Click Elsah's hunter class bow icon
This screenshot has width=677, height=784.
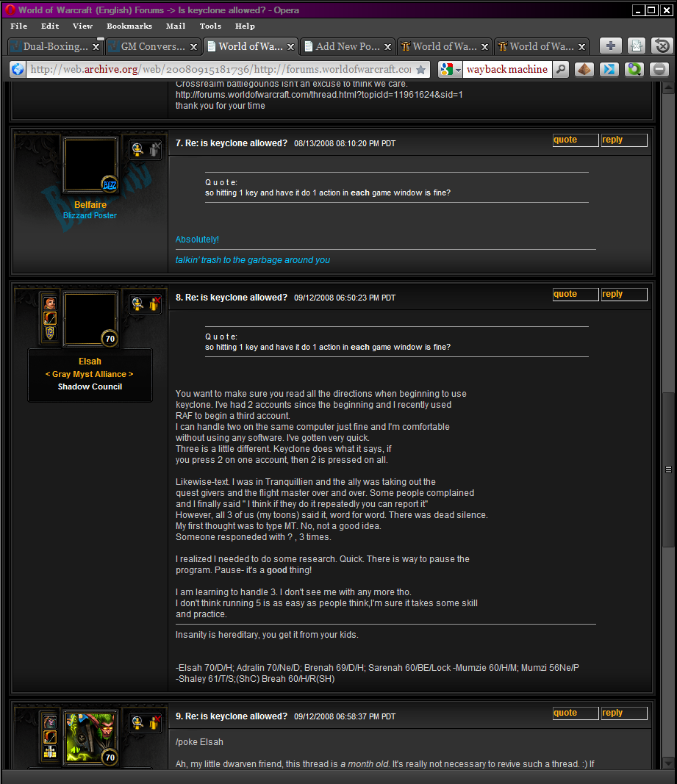tap(50, 318)
